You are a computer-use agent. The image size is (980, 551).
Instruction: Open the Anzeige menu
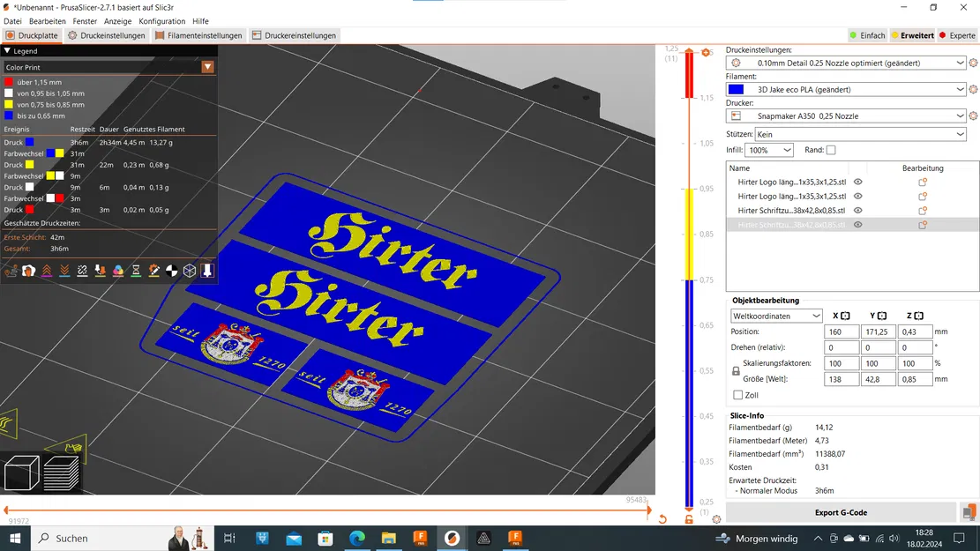pos(117,21)
